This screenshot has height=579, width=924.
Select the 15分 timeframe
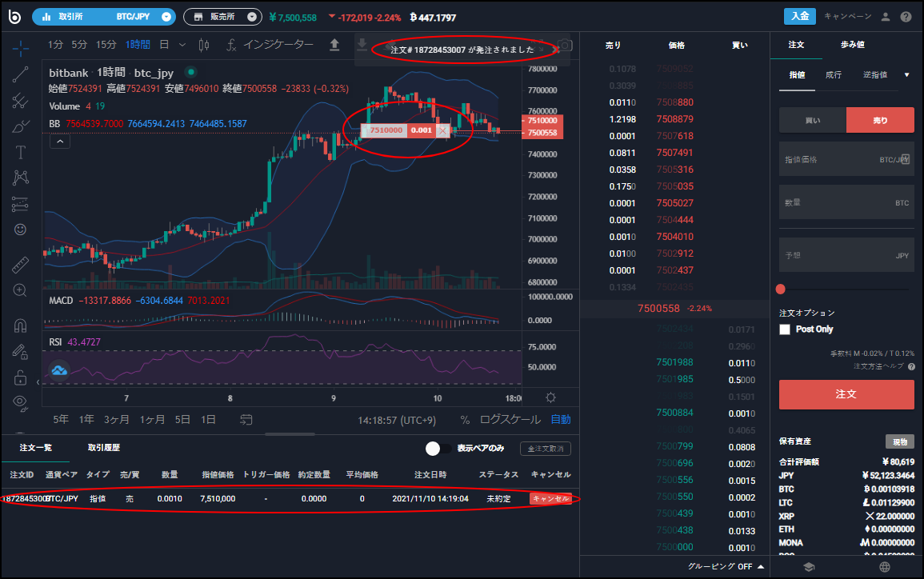[106, 45]
